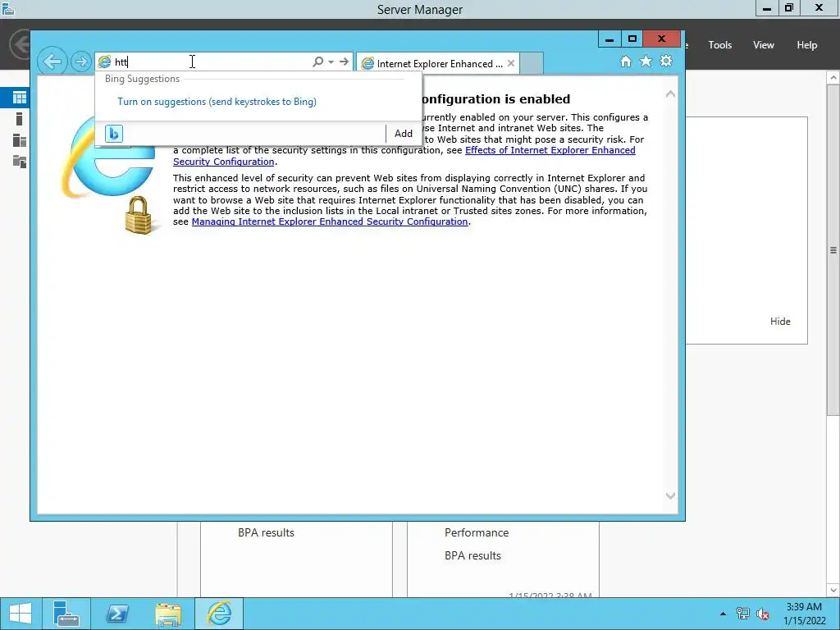
Task: Select File and Storage Services sidebar icon
Action: click(20, 162)
